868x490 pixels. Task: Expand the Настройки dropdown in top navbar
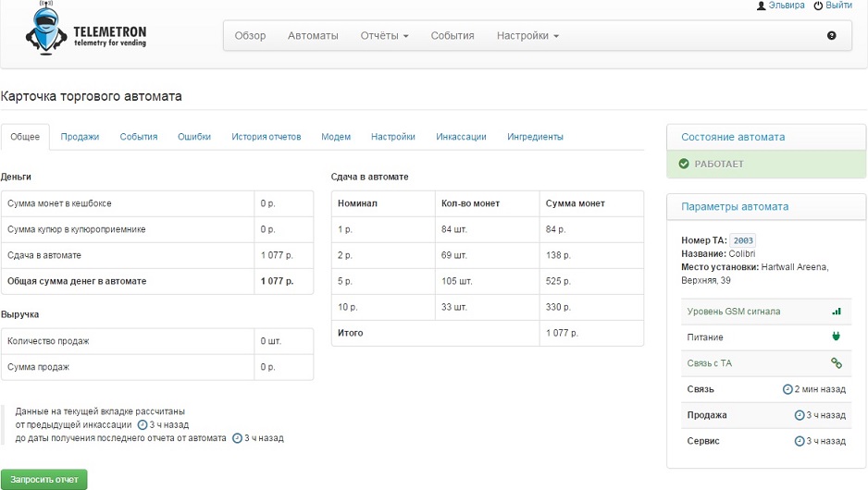pos(527,35)
